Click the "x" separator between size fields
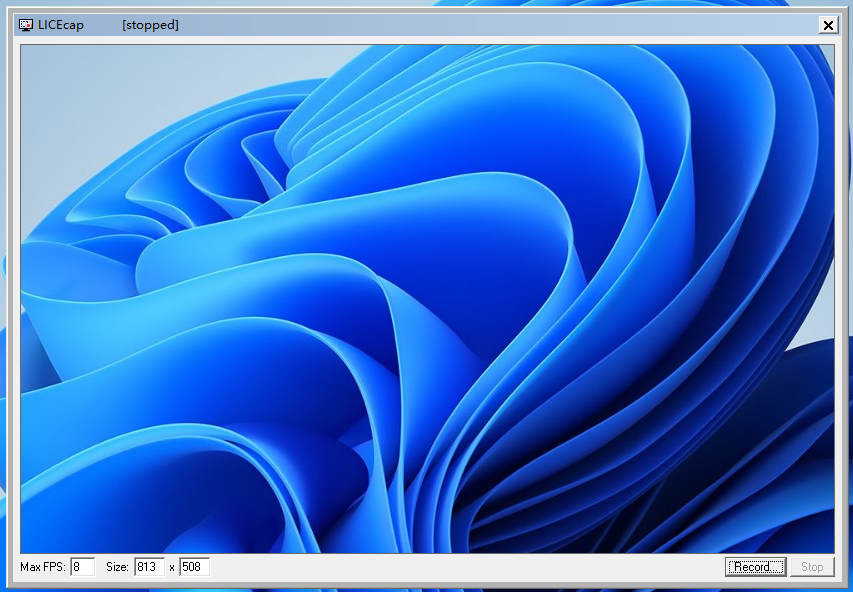 pyautogui.click(x=172, y=568)
